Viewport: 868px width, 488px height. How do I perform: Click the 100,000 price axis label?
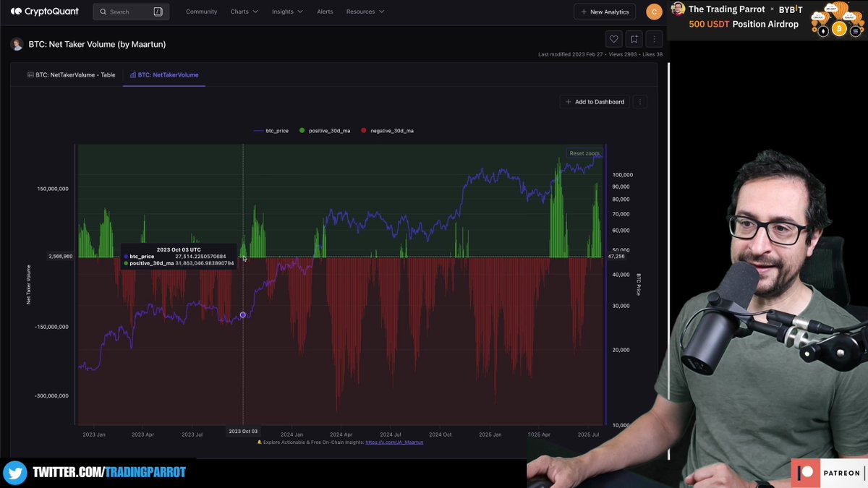coord(623,175)
